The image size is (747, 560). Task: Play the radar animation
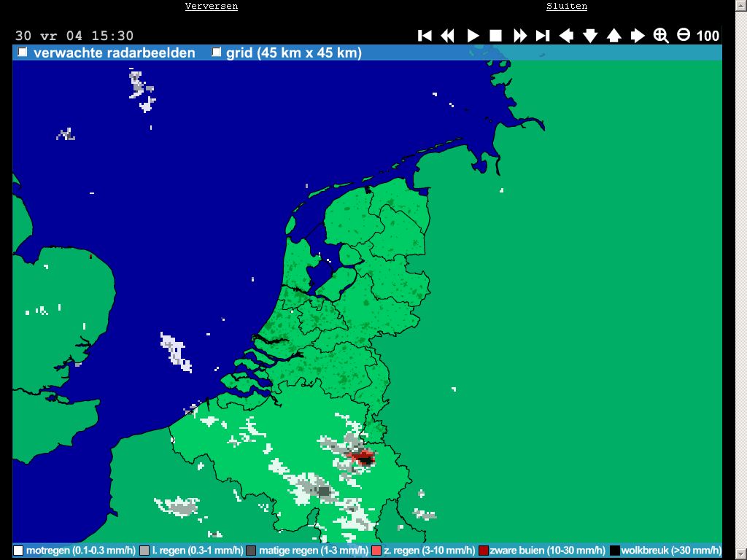[x=473, y=36]
